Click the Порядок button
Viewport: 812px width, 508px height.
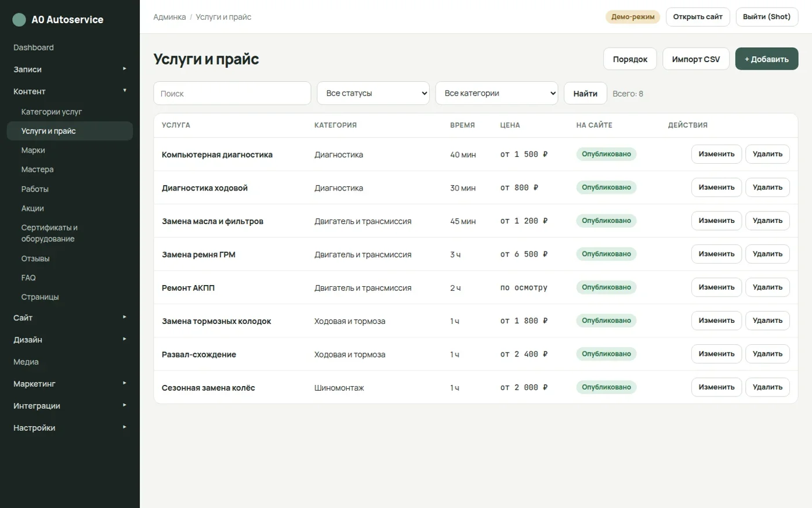(630, 59)
